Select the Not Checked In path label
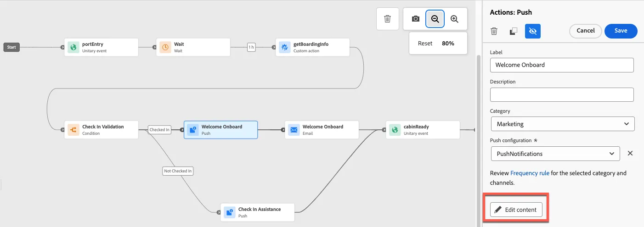 coord(178,171)
